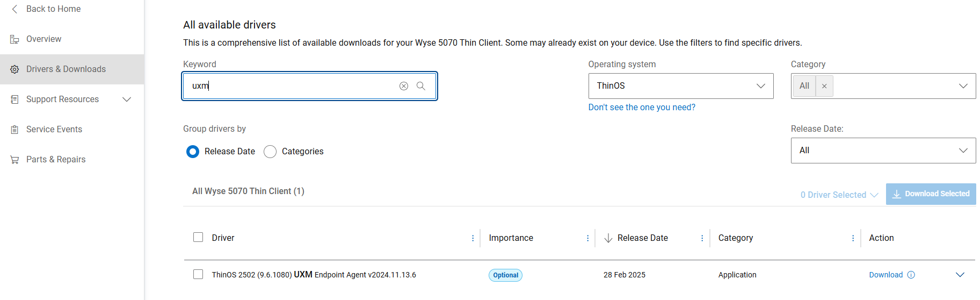Image resolution: width=980 pixels, height=300 pixels.
Task: Expand Support Resources in the sidebar
Action: pos(127,99)
